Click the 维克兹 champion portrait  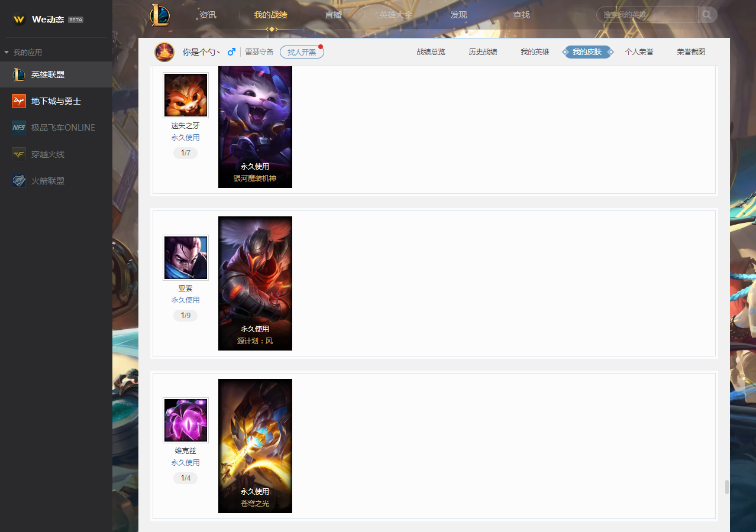(186, 420)
